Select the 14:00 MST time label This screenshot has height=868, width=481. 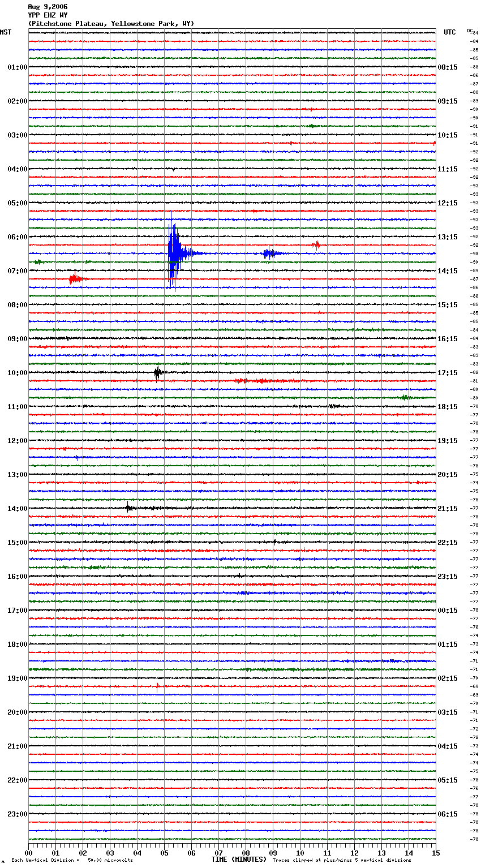coord(18,509)
